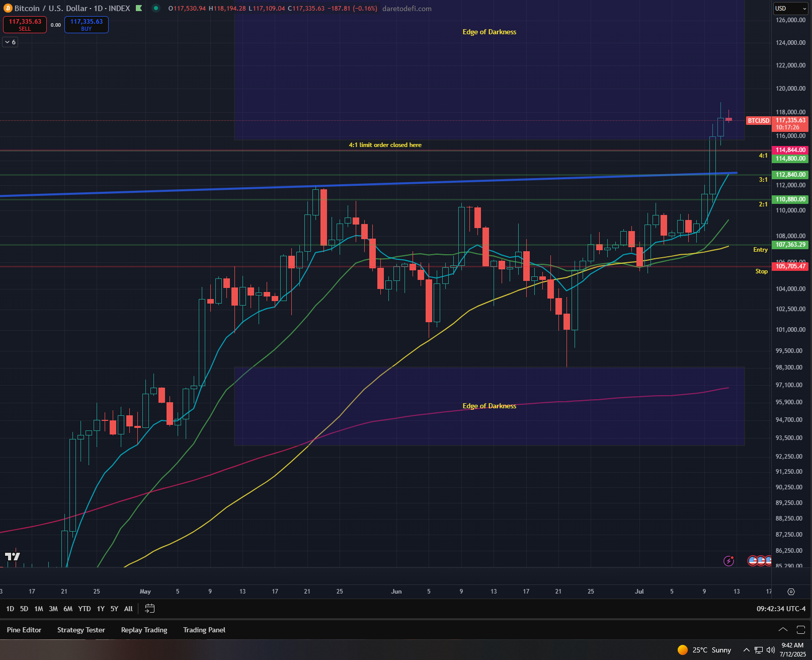812x660 pixels.
Task: Open the USD currency dropdown
Action: tap(790, 9)
